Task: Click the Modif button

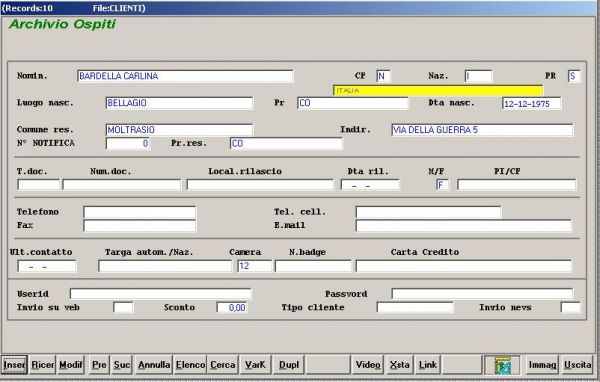Action: [x=70, y=365]
